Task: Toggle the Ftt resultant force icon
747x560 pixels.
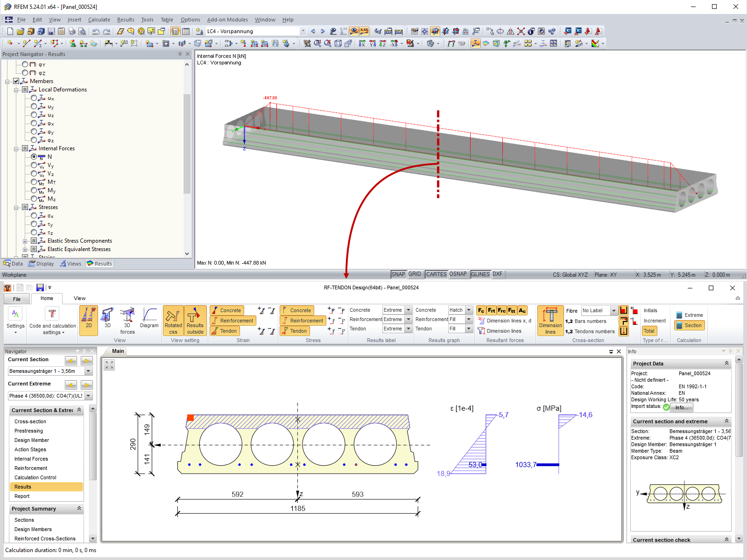Action: 512,310
